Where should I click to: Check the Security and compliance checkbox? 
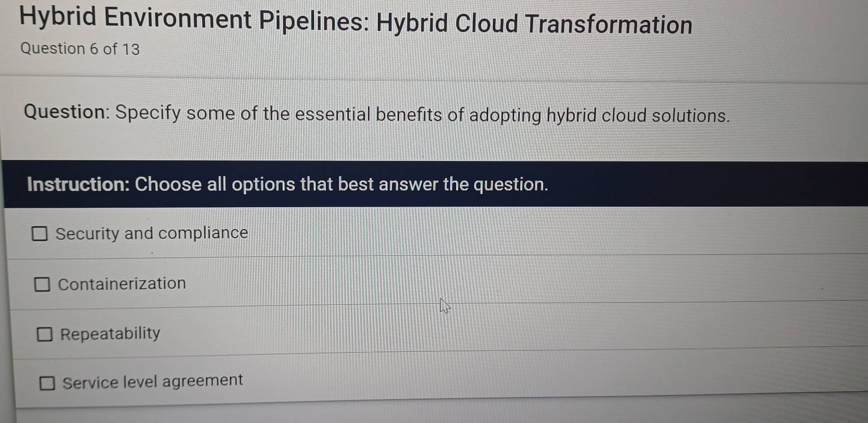coord(40,233)
